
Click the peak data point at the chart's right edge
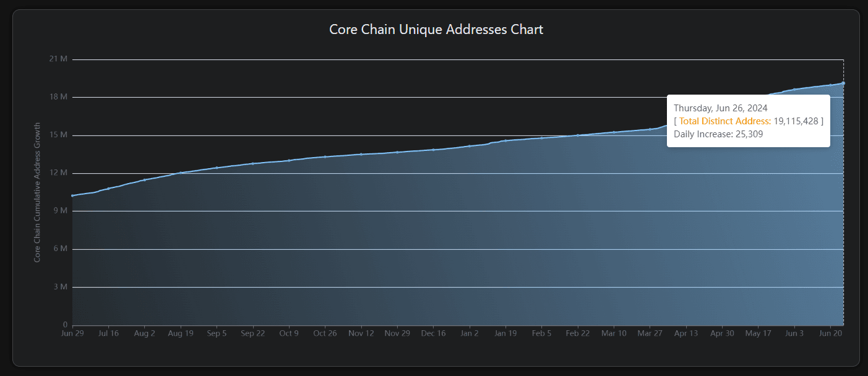click(x=843, y=82)
